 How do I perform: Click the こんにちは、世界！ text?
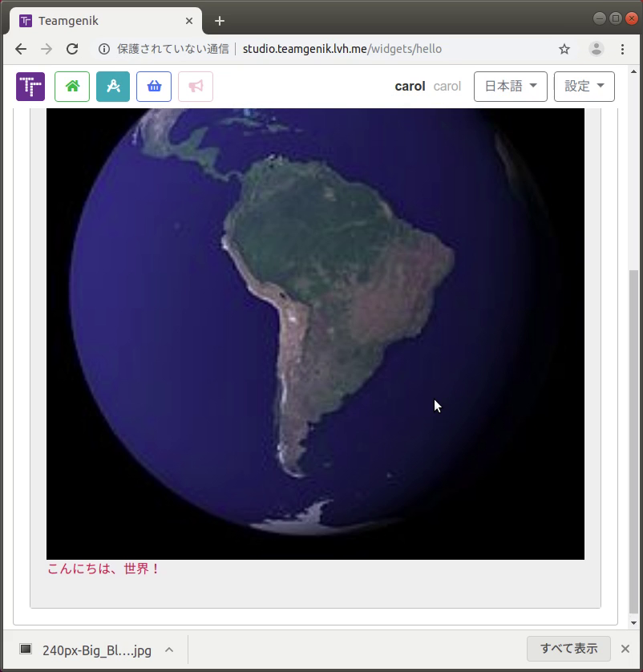103,569
